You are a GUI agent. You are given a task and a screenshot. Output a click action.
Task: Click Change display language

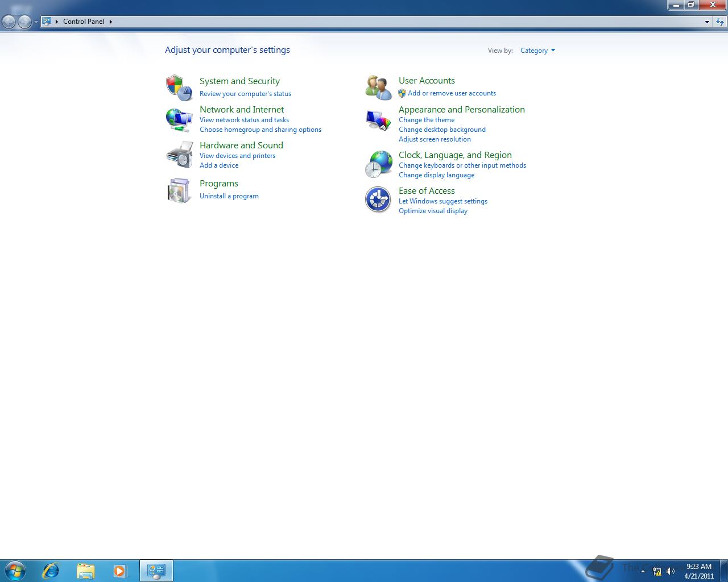click(x=436, y=175)
